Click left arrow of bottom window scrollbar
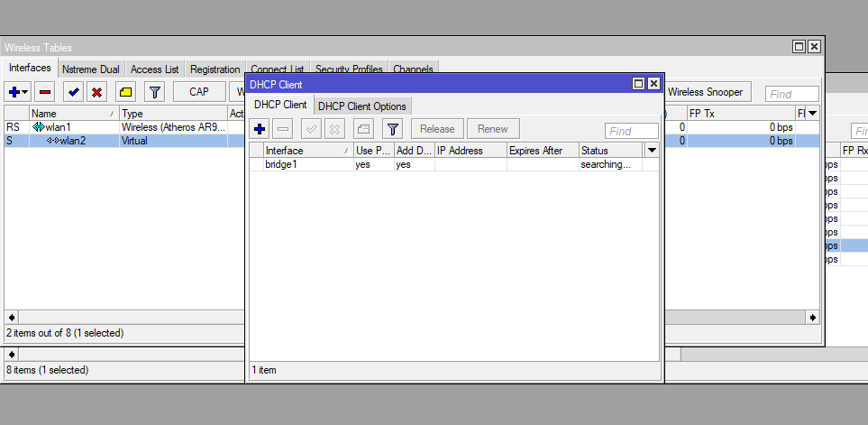 [x=11, y=354]
